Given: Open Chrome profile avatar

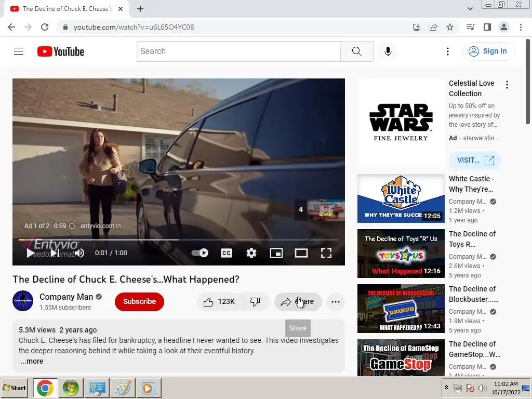Looking at the screenshot, I should coord(504,27).
